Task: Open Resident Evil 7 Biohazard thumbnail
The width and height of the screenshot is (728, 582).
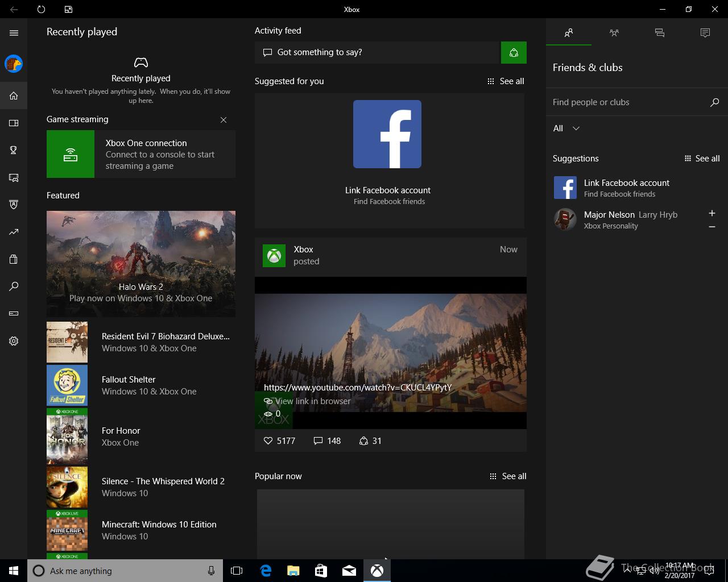Action: click(67, 342)
